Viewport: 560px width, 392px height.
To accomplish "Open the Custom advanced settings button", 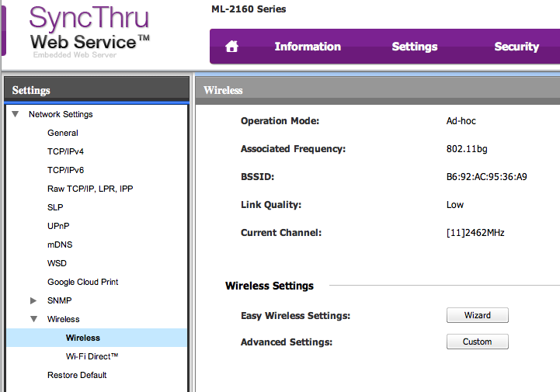I will tap(477, 342).
